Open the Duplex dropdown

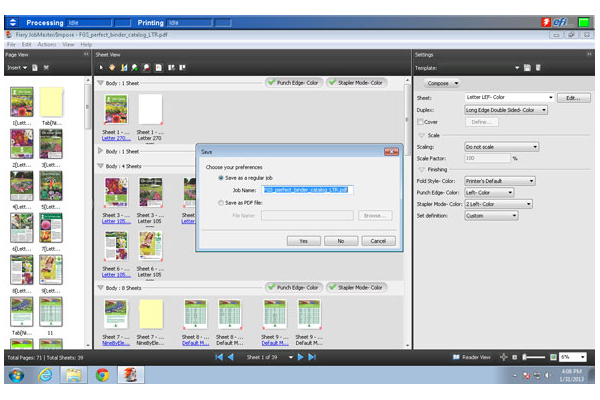[507, 110]
